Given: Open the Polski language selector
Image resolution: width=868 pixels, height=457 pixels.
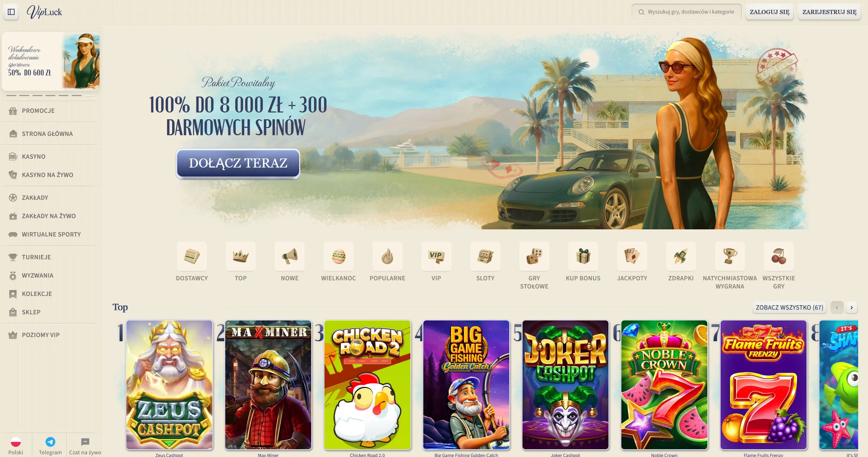Looking at the screenshot, I should (x=16, y=445).
